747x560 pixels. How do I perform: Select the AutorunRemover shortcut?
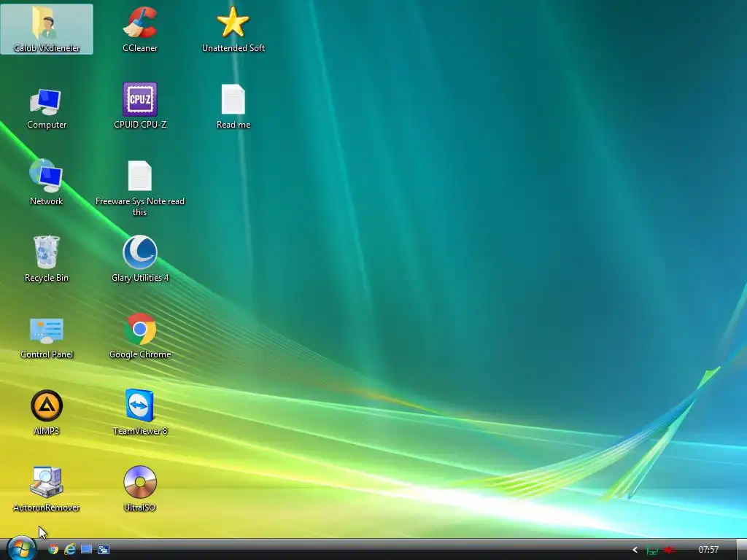pos(46,489)
